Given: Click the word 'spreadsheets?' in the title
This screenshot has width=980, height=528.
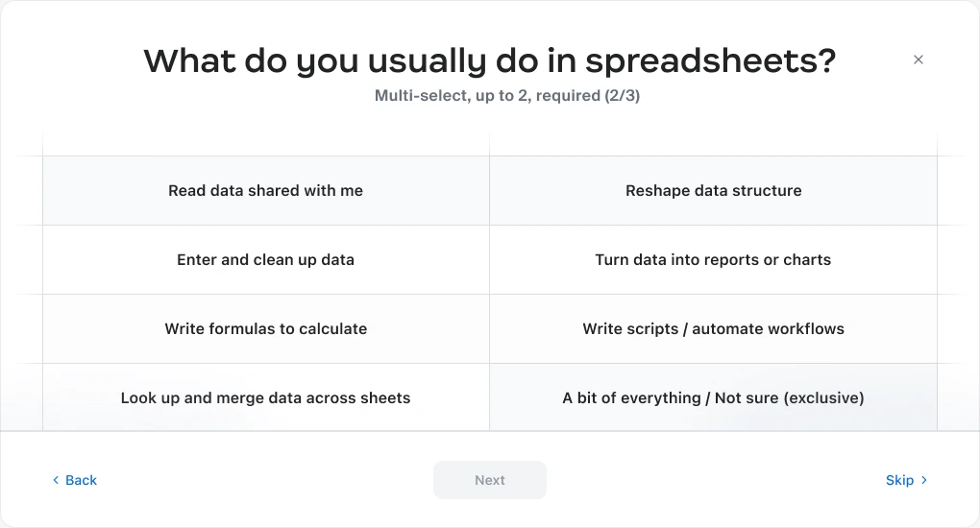Looking at the screenshot, I should coord(711,60).
